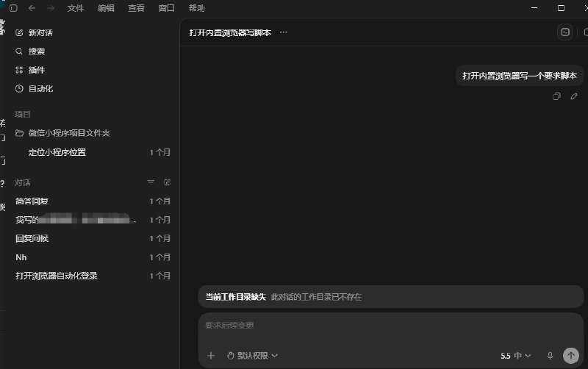
Task: Go back with the left arrow
Action: coord(32,8)
